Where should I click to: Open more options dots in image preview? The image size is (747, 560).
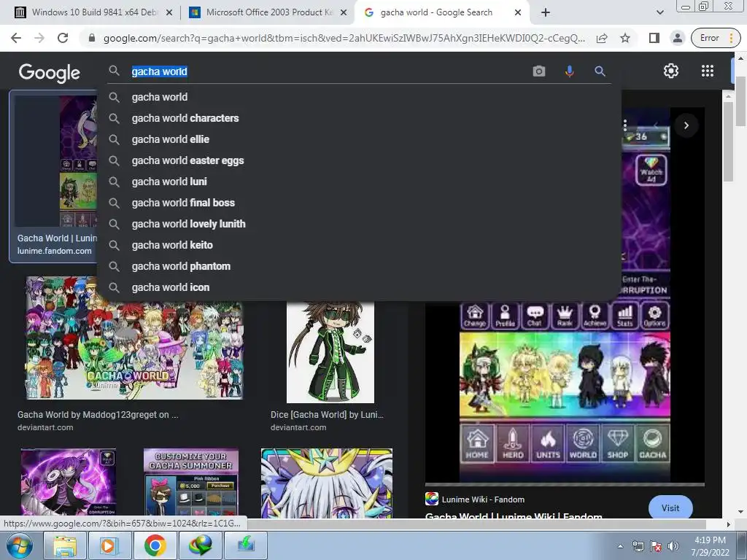(625, 125)
